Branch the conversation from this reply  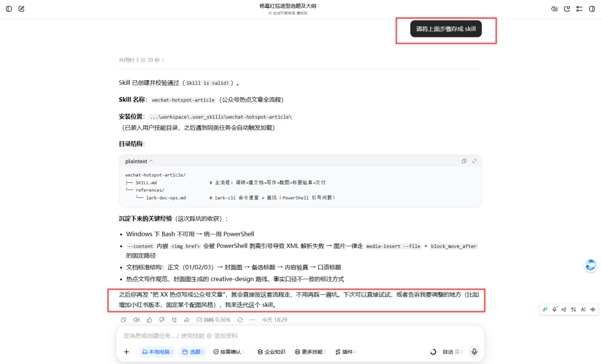(174, 319)
